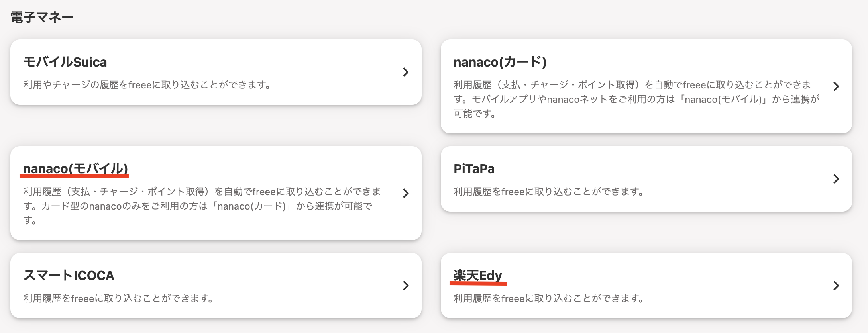Click the モバイルSuica description about チャージ履歴
This screenshot has width=868, height=333.
(x=147, y=85)
